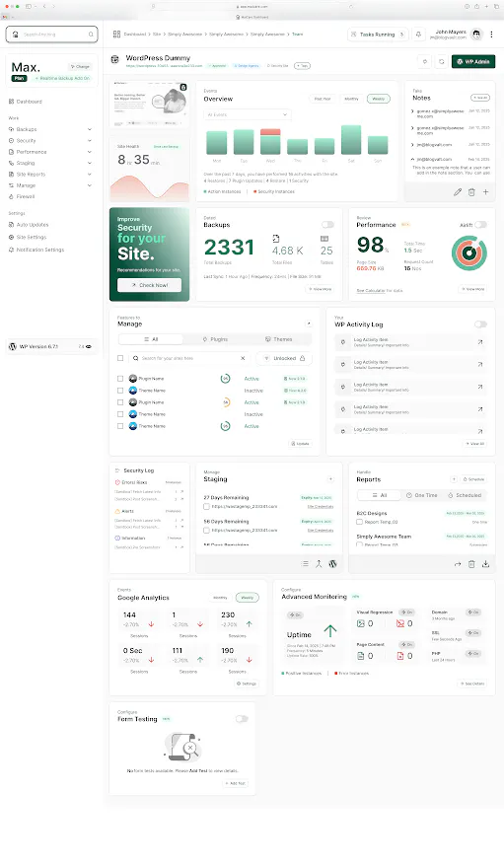Select the Monthly tab in Overview

(351, 99)
